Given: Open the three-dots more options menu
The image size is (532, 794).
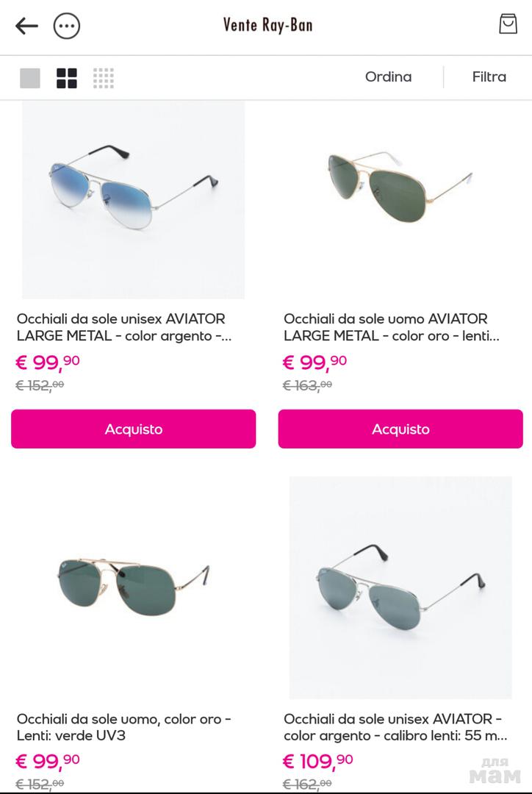Looking at the screenshot, I should (x=67, y=25).
